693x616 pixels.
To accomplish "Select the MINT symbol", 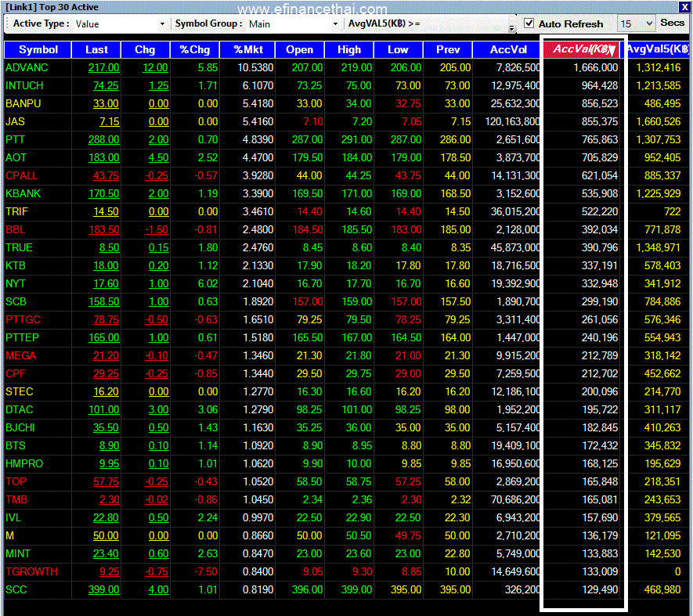I will [18, 553].
